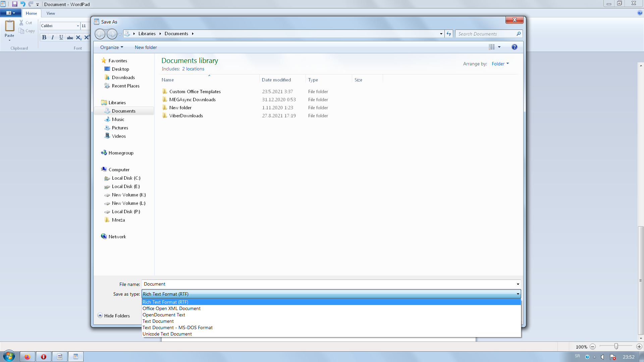Click the change view icon in dialog toolbar
The width and height of the screenshot is (644, 362).
tap(492, 47)
